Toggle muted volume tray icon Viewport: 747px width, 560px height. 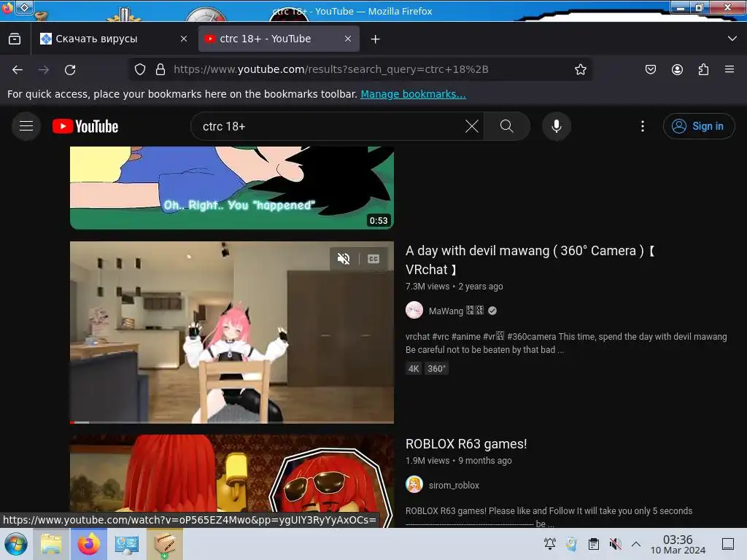pos(615,543)
